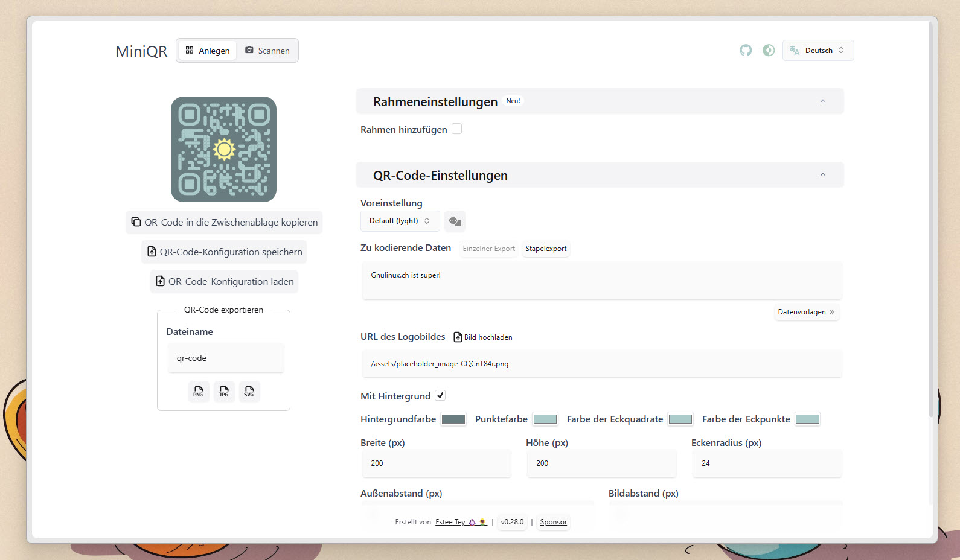Switch to the Scannen tab
The height and width of the screenshot is (560, 960).
(x=267, y=51)
